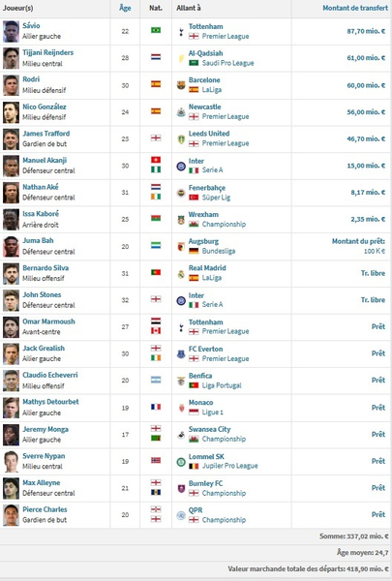This screenshot has width=392, height=581.
Task: Click the Fenerbahçe club crest icon
Action: coord(181,193)
